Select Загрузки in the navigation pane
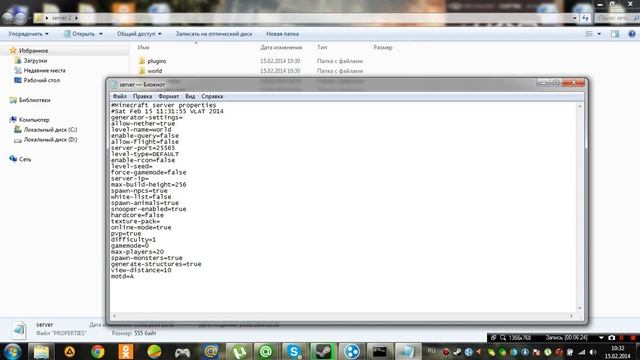Viewport: 640px width, 360px height. click(x=35, y=60)
